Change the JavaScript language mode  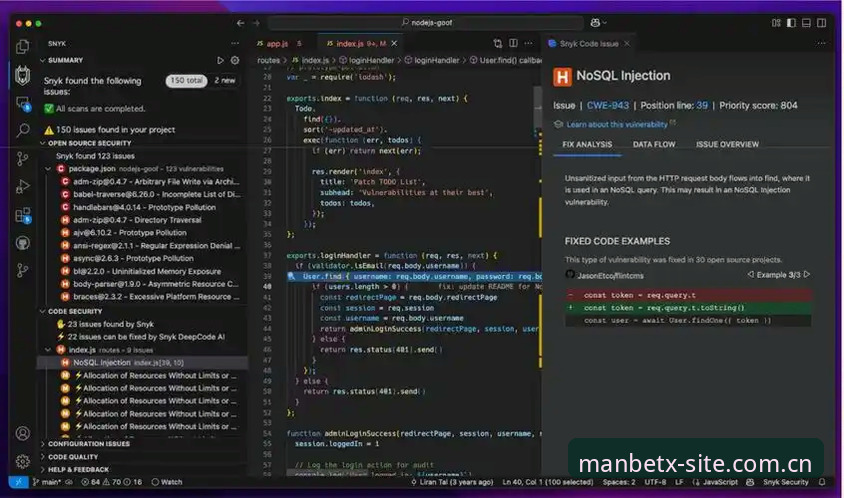point(720,482)
